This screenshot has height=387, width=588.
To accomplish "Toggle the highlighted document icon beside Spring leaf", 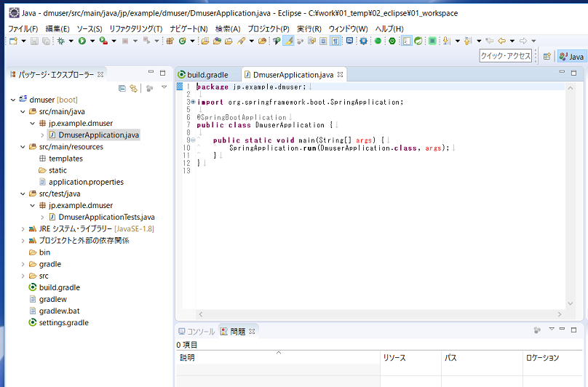I will pos(407,41).
